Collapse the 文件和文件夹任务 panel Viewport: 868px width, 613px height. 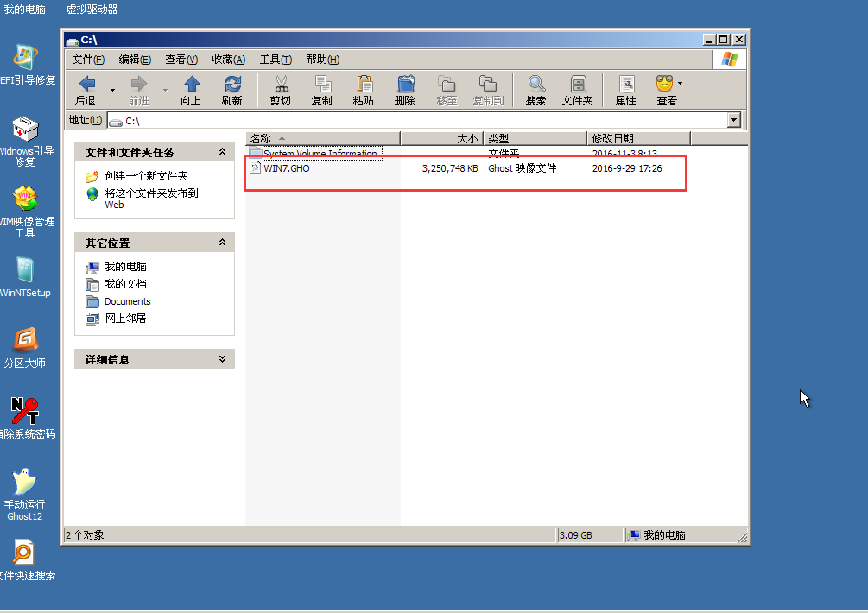[222, 152]
